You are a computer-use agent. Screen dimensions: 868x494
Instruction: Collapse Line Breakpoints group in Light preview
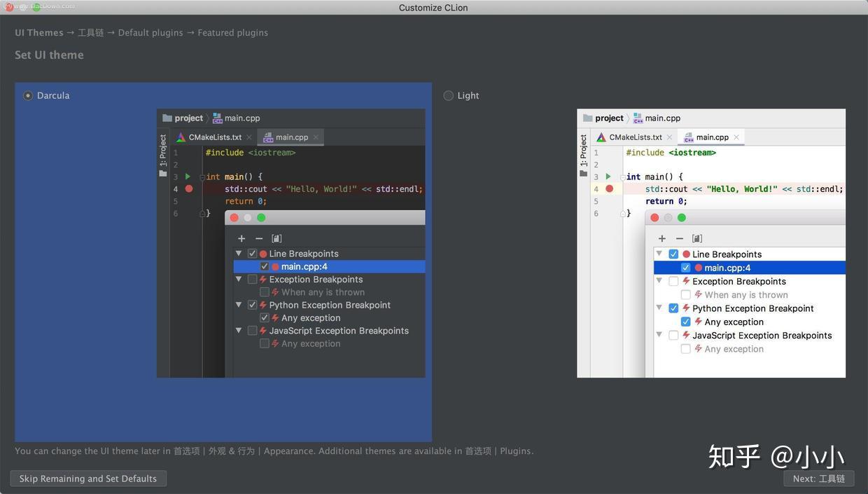click(659, 254)
